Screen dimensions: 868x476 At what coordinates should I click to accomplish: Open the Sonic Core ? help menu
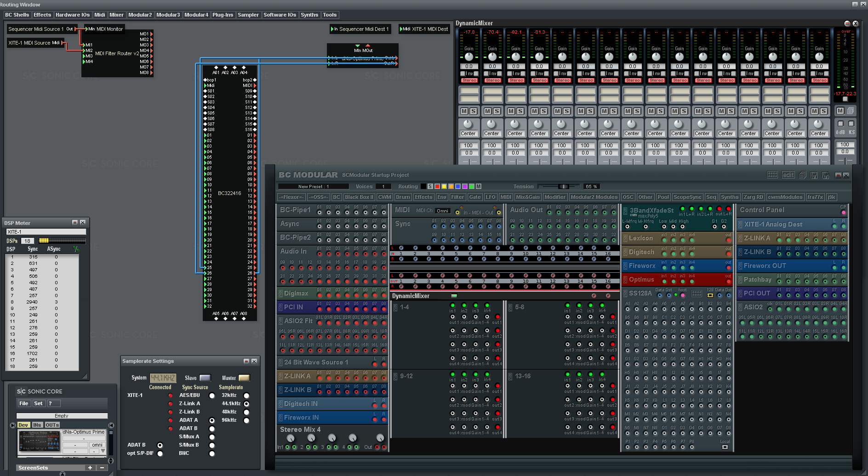coord(53,403)
